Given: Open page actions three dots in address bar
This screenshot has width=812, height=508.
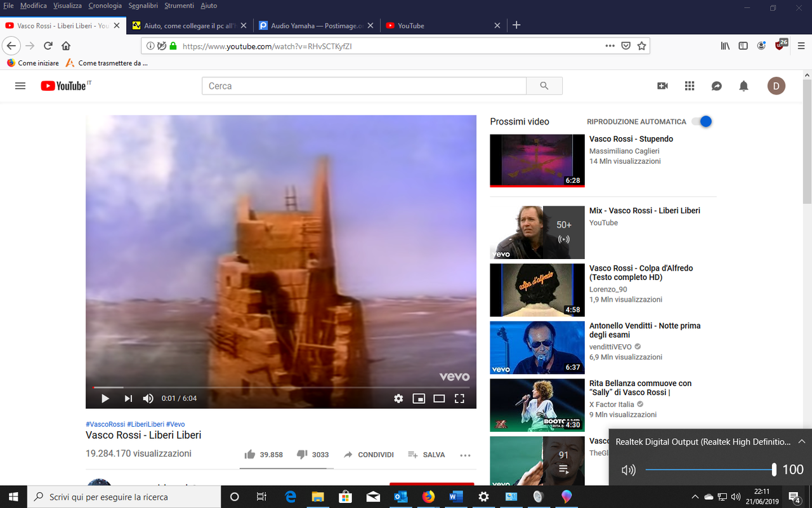Looking at the screenshot, I should (610, 46).
